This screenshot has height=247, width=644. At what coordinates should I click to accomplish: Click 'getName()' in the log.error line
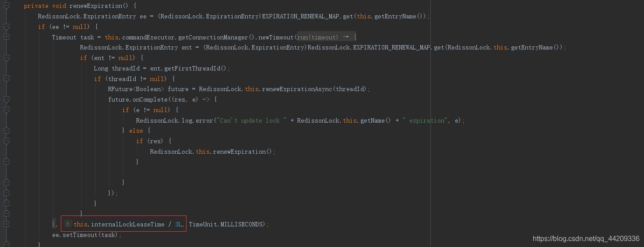tap(376, 120)
